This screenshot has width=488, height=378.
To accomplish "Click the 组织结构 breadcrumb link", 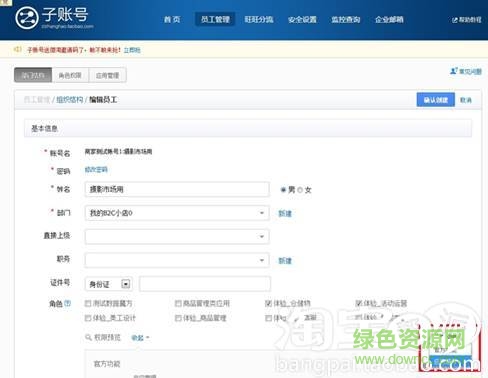I will point(69,99).
